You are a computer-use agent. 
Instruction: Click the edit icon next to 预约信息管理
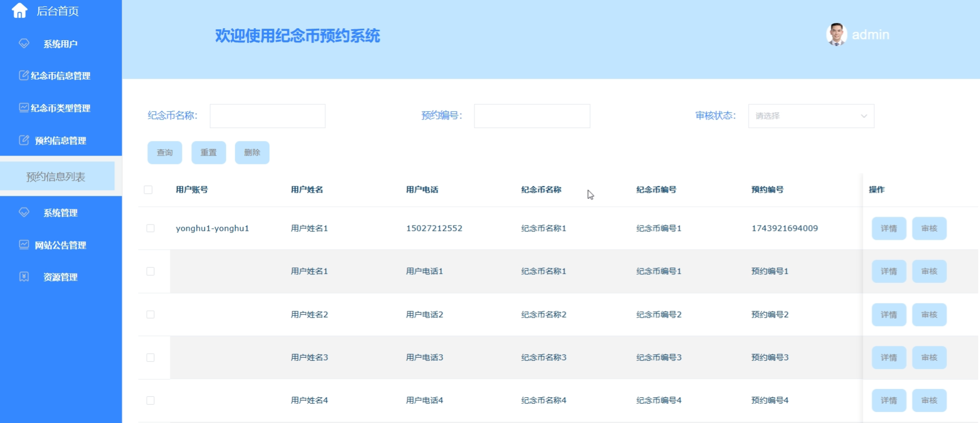23,140
